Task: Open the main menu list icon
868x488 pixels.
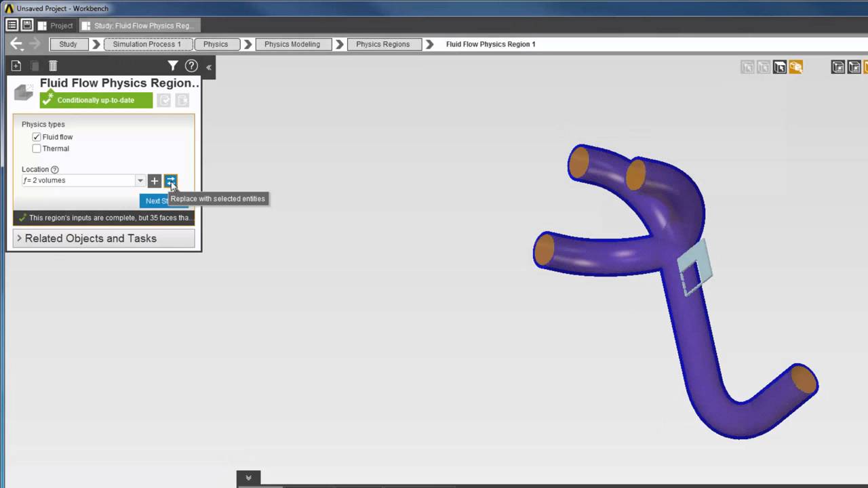Action: (x=12, y=25)
